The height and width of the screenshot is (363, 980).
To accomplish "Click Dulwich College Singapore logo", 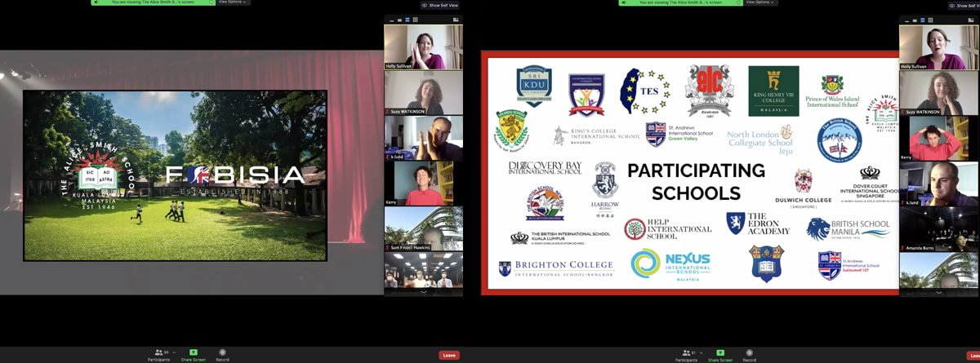I will [804, 188].
